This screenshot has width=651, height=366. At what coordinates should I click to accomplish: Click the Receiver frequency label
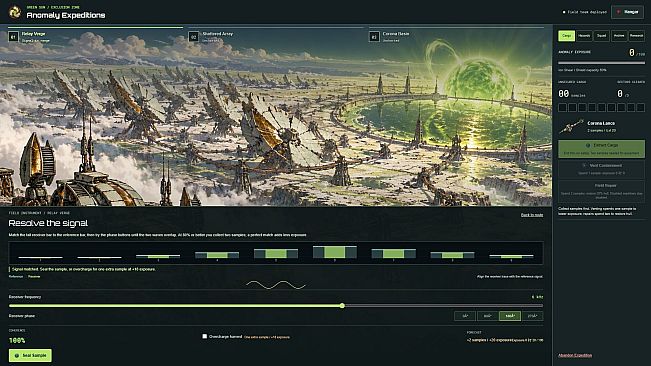[25, 297]
